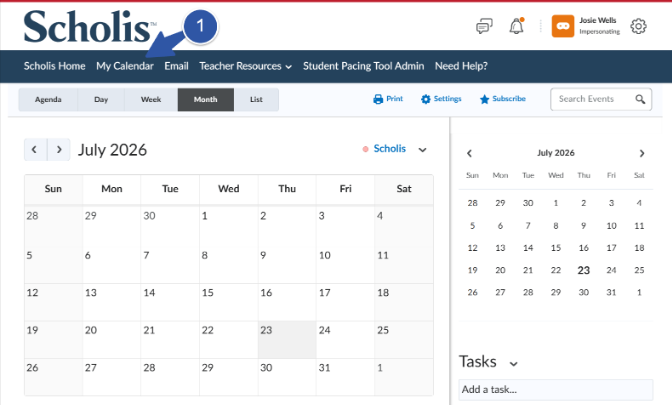The width and height of the screenshot is (672, 405).
Task: Open the message alerts chat icon
Action: (484, 27)
